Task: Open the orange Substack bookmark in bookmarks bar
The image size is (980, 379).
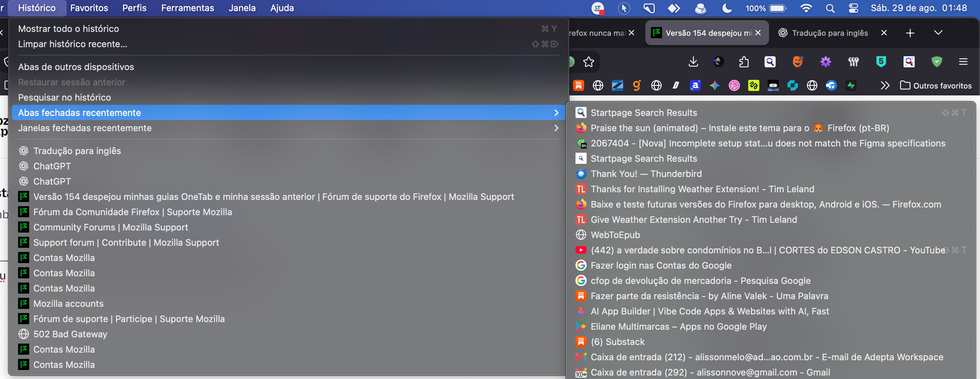Action: pyautogui.click(x=578, y=85)
